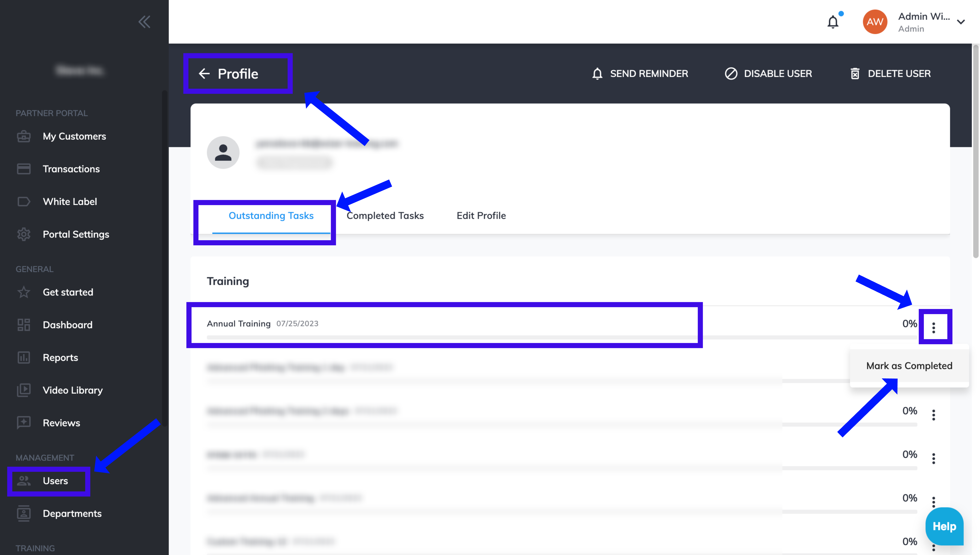Screen dimensions: 980x555
Task: Open the Reviews page
Action: pyautogui.click(x=61, y=423)
